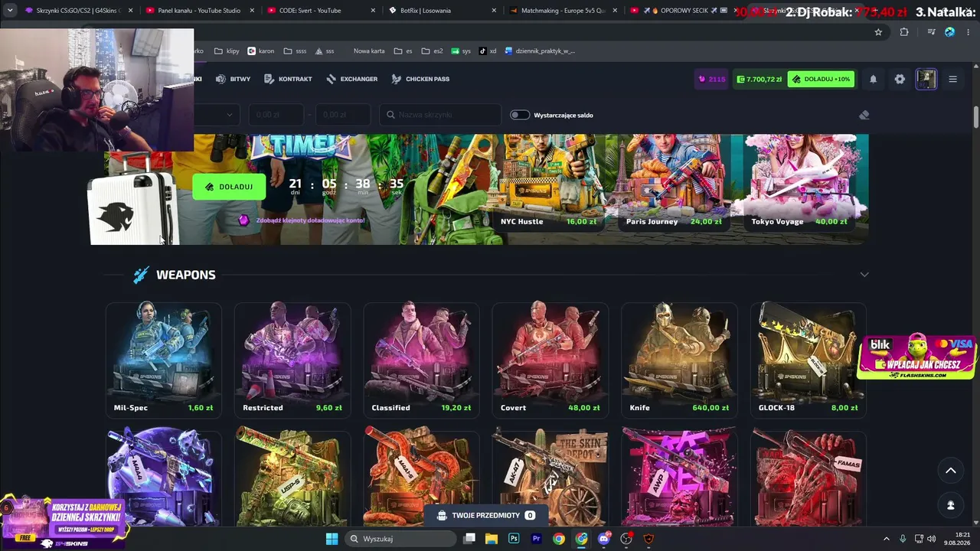This screenshot has width=980, height=551.
Task: Open the user profile avatar
Action: [x=926, y=79]
